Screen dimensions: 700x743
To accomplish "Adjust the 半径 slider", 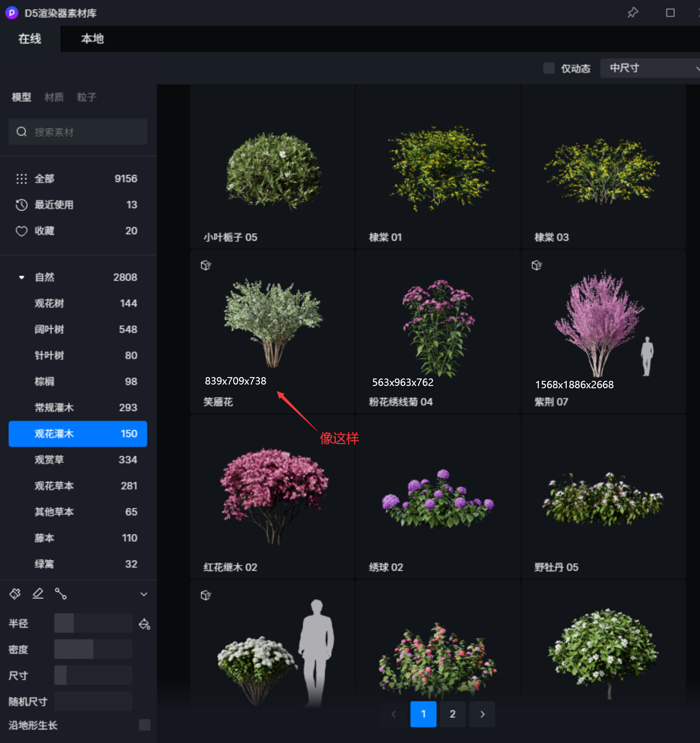I will [x=93, y=623].
